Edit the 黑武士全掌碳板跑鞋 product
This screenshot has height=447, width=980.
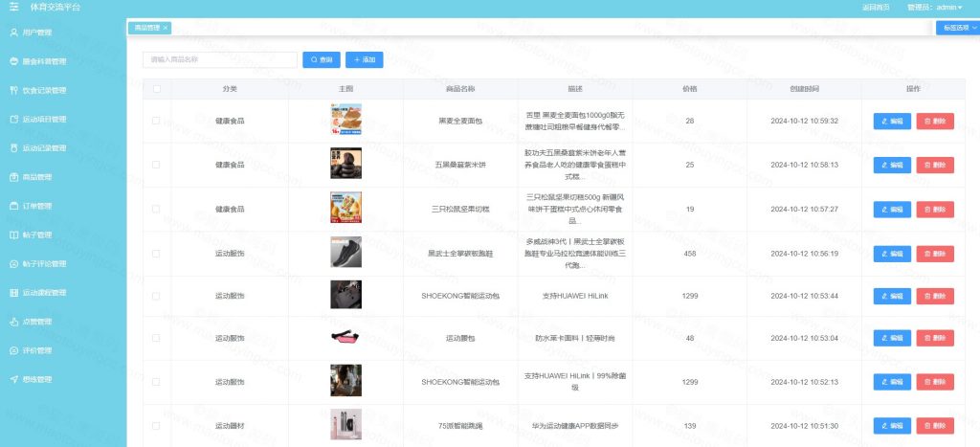point(892,254)
